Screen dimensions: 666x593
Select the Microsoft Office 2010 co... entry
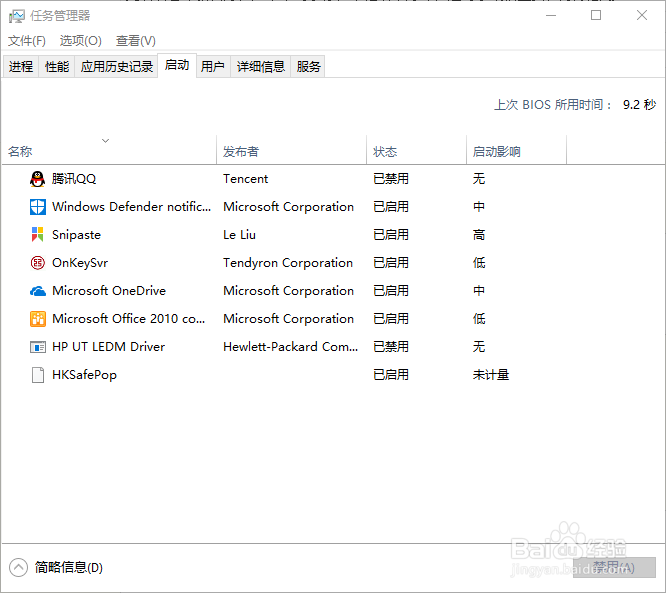click(128, 319)
